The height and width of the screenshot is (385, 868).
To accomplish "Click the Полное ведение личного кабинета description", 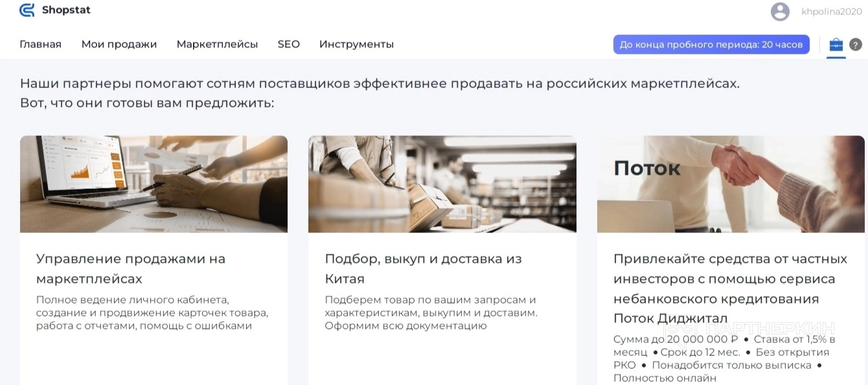I will [x=152, y=313].
